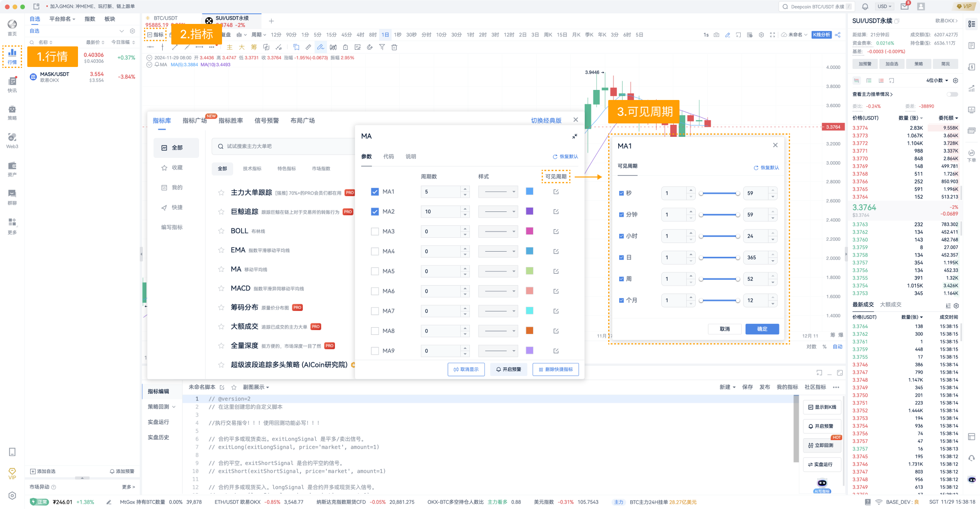
Task: Uncheck the 秒 visible period checkbox
Action: 622,193
